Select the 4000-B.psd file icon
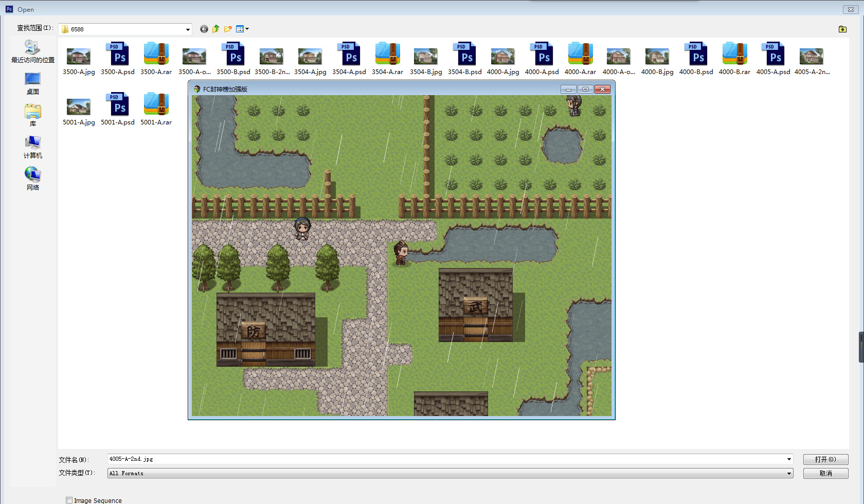 (696, 54)
